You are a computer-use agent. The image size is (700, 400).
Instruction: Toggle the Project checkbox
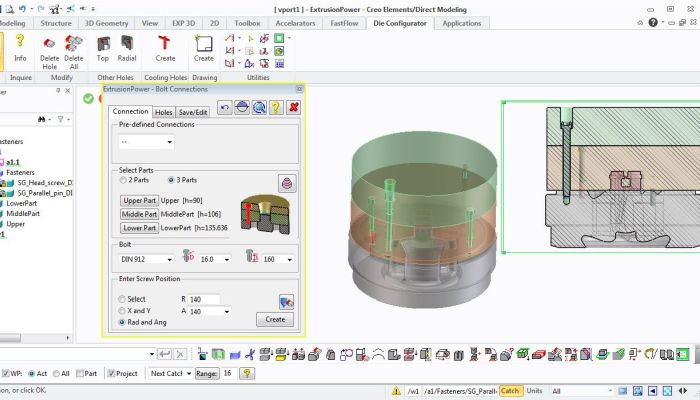pos(111,373)
